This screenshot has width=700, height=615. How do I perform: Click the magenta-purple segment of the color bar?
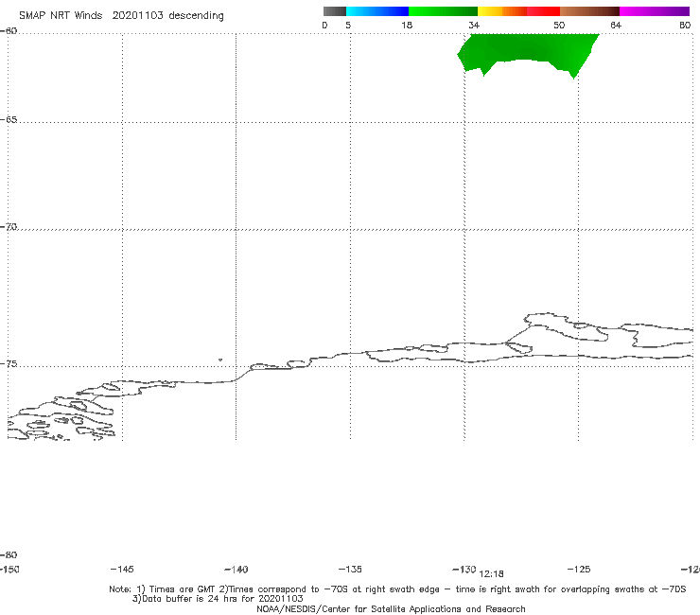pos(654,11)
